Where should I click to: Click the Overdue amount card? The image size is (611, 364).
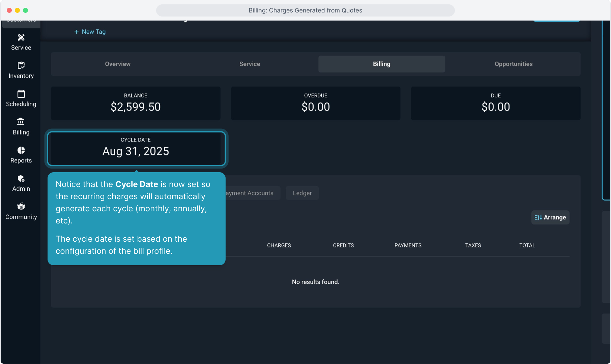pos(316,103)
